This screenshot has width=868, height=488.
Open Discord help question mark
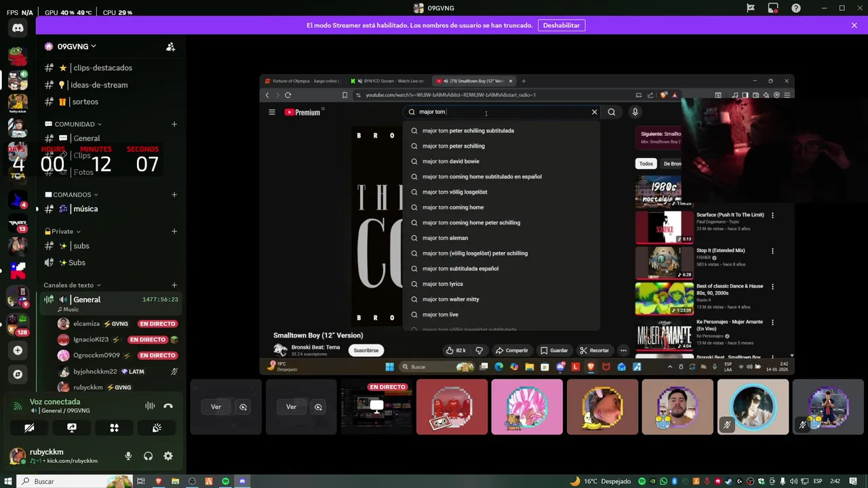(796, 8)
